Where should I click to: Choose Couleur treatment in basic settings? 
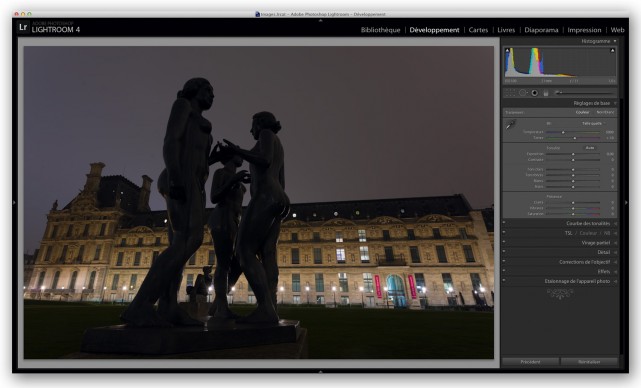[x=583, y=112]
